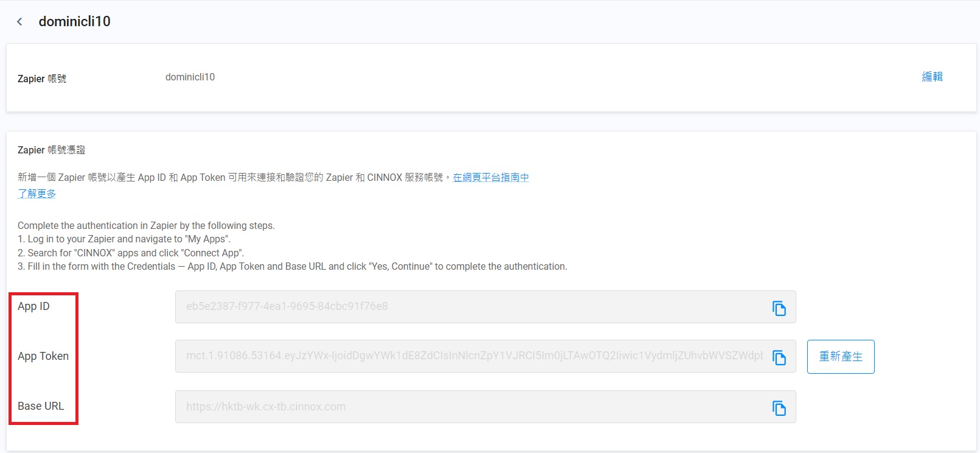Click the 編輯 edit link

932,77
